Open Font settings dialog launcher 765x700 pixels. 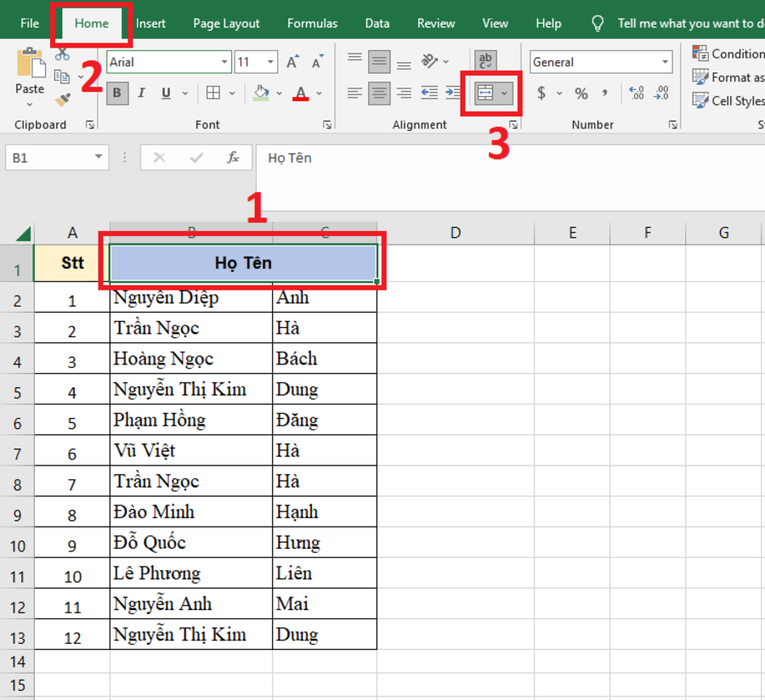point(327,125)
